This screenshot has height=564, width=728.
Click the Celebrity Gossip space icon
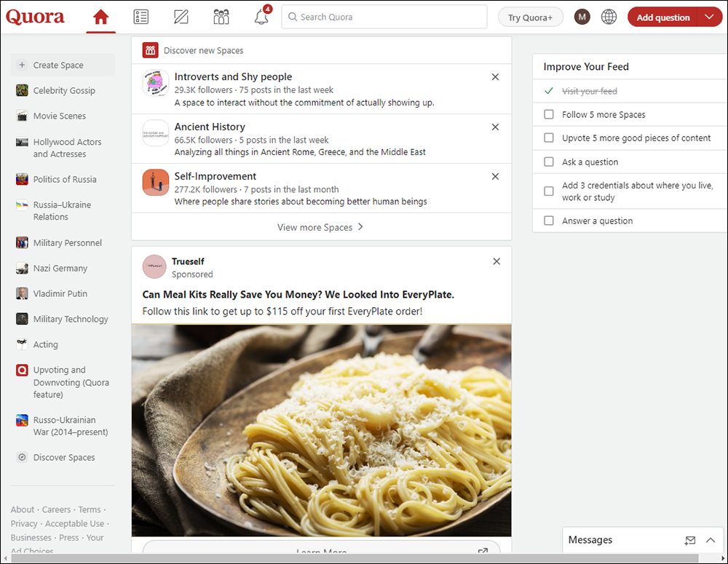coord(22,90)
